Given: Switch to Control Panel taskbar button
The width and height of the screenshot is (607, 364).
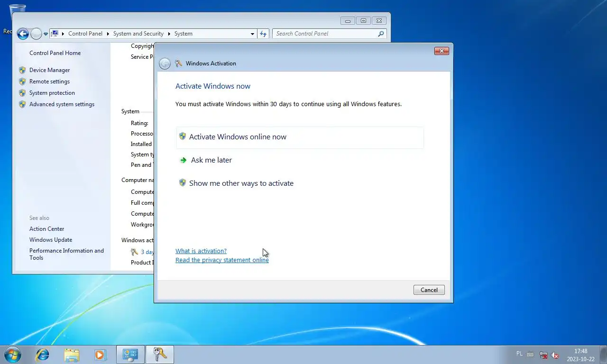Looking at the screenshot, I should pos(130,355).
